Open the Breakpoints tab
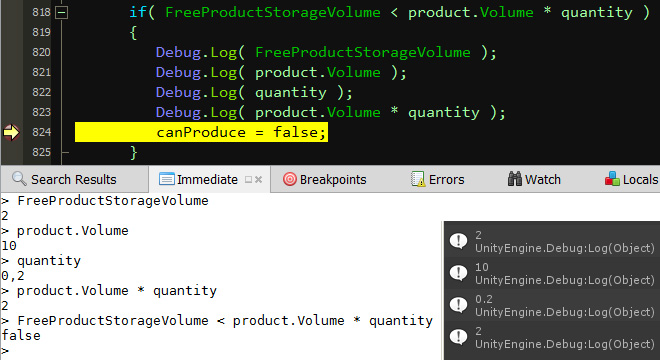660x360 pixels. tap(325, 179)
